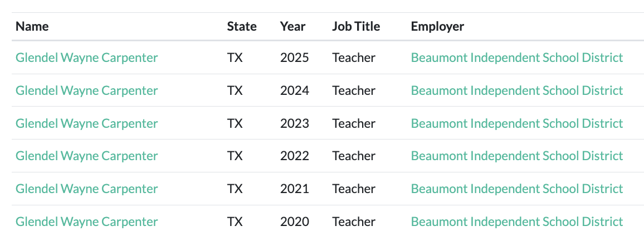Click the Employer column header
Viewport: 644px width, 250px height.
(437, 26)
